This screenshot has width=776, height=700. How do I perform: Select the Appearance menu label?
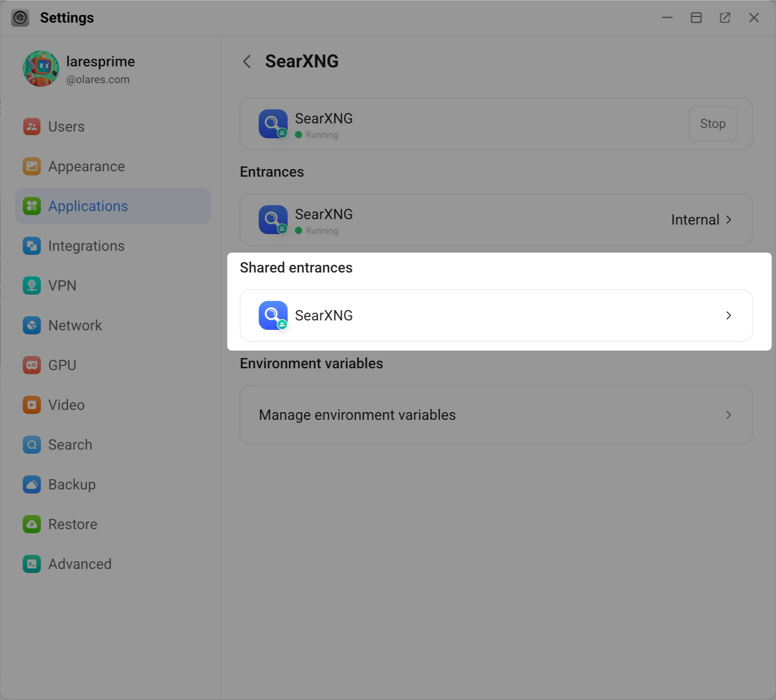click(86, 167)
